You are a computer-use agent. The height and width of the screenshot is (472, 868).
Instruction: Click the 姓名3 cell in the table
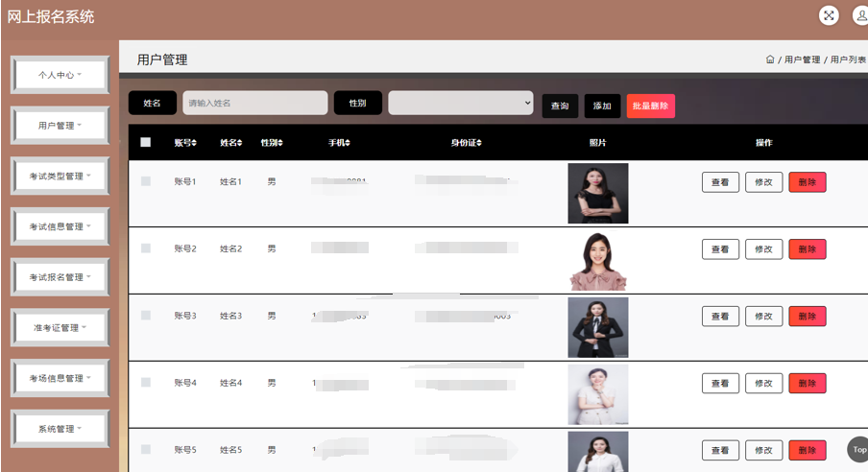230,316
